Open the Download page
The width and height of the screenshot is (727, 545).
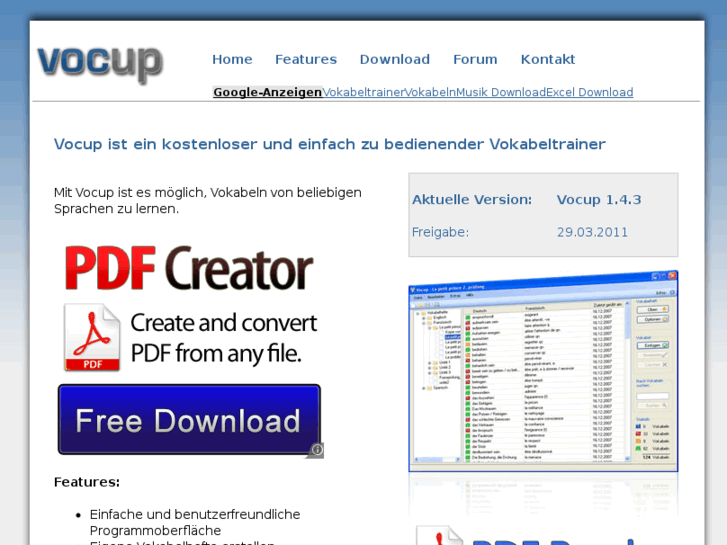click(x=395, y=59)
